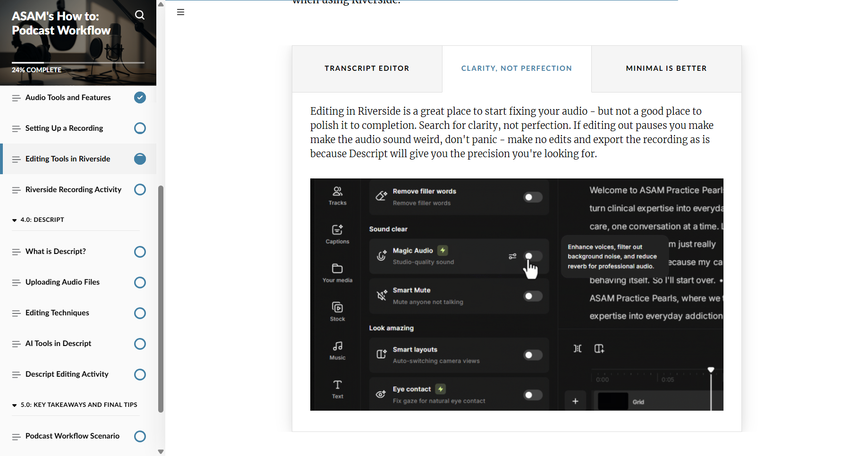The image size is (868, 456).
Task: Click the ASAM's How to: Podcast Workflow title
Action: [x=61, y=23]
